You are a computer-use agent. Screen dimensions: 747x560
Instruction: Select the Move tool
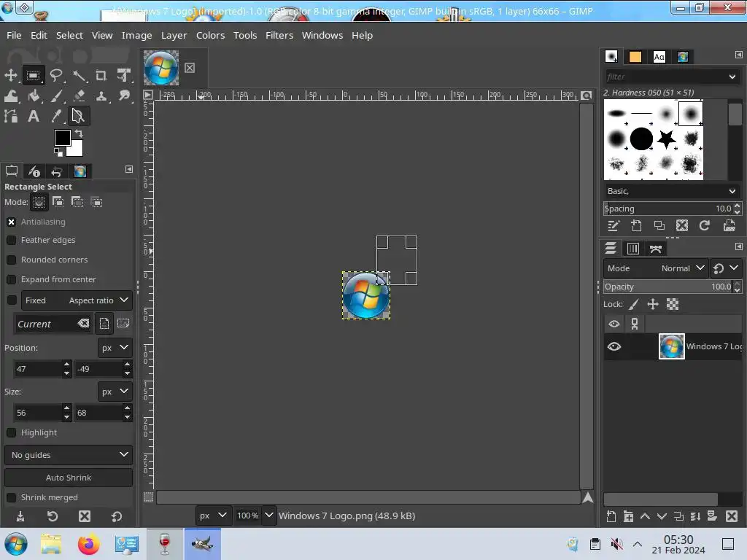tap(11, 75)
